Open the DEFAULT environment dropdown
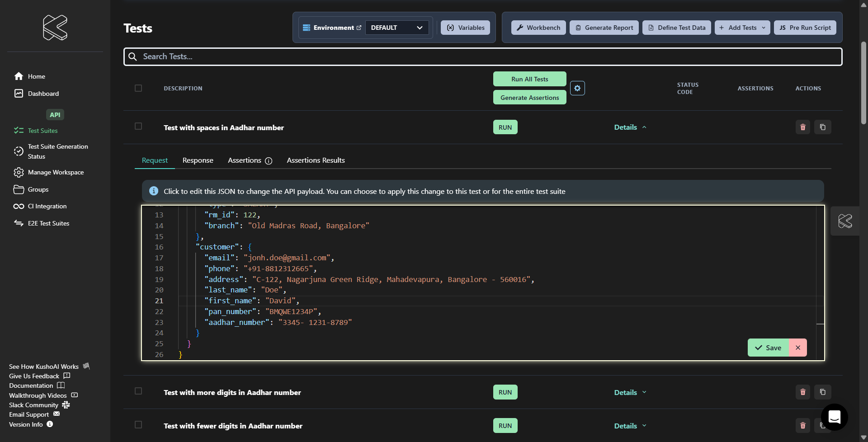 (x=396, y=28)
